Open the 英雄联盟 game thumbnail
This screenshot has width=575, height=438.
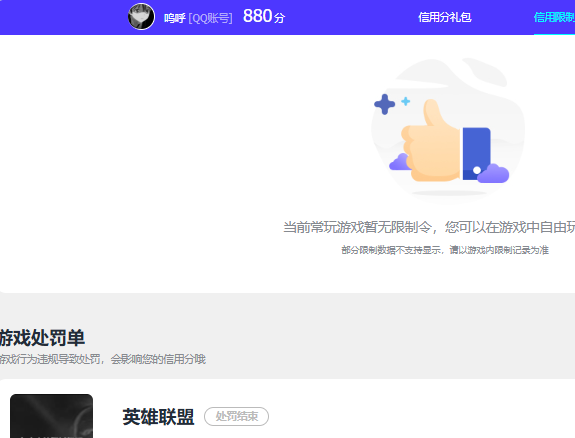click(x=51, y=416)
